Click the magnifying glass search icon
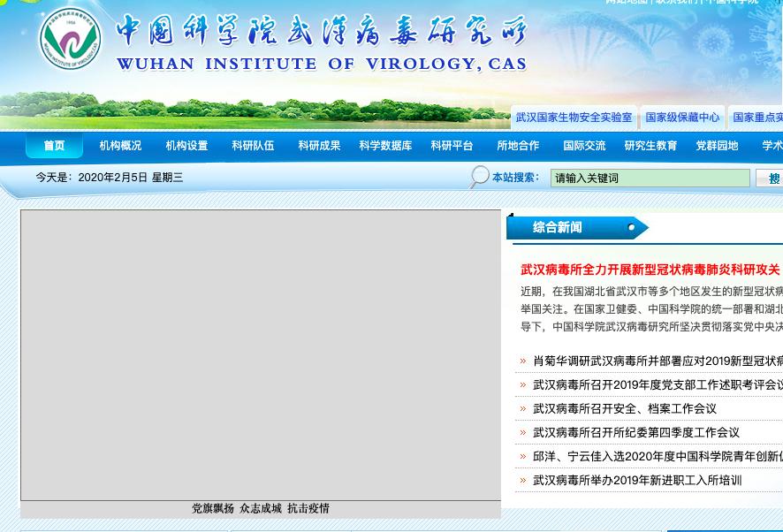Viewport: 783px width, 532px height. point(478,177)
